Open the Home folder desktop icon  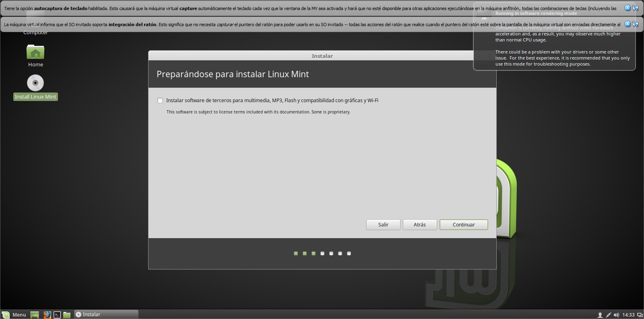(x=35, y=56)
